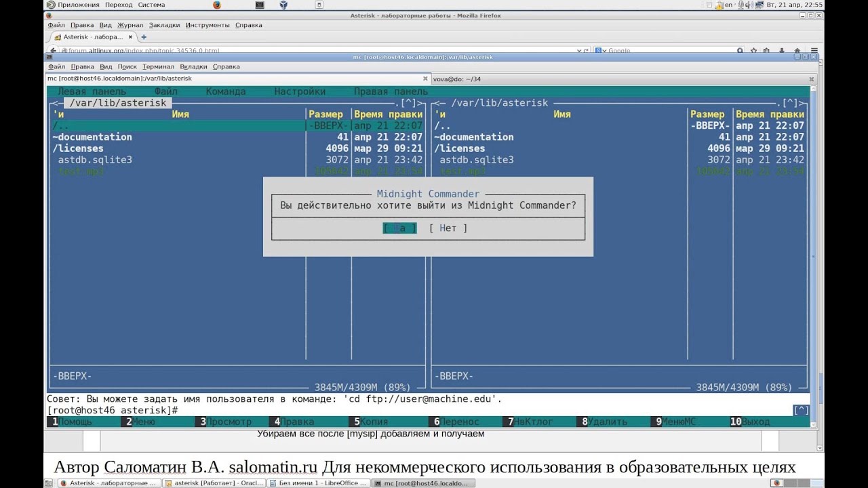Select right panel astdb.sqlite3 file
Screen dimensions: 868x488
click(561, 160)
